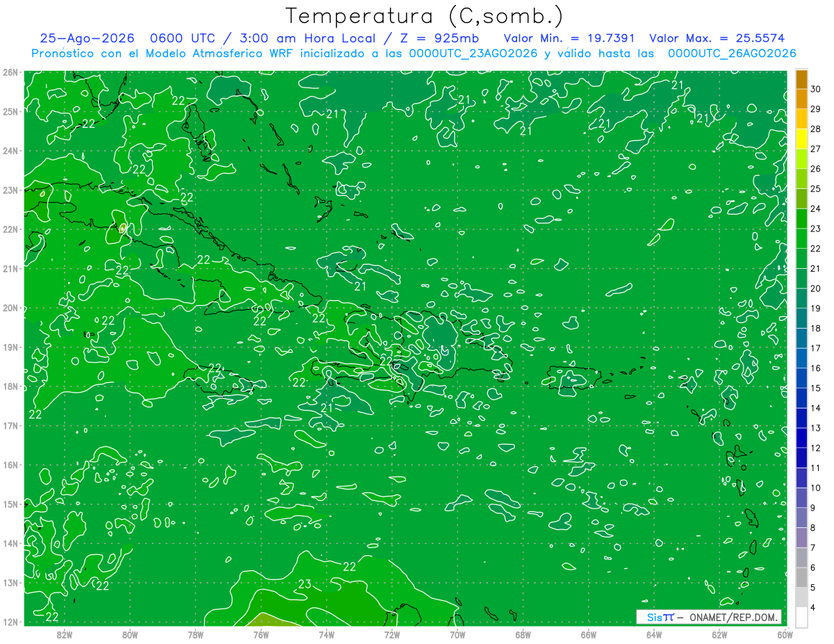Screen dimensions: 834x644
Task: Click the "16N" latitude axis label
Action: pyautogui.click(x=10, y=465)
